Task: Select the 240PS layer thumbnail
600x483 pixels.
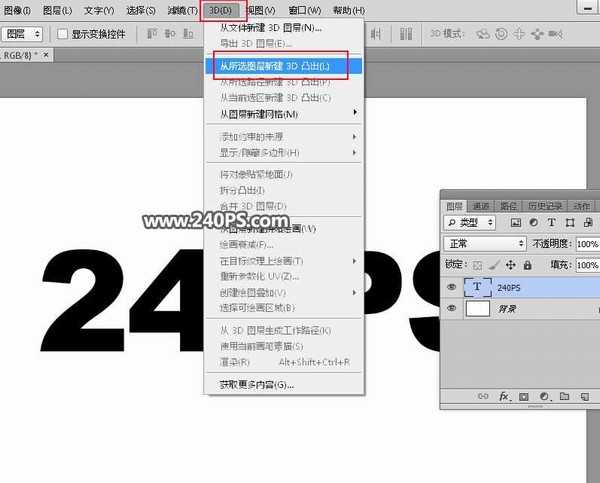Action: tap(479, 287)
